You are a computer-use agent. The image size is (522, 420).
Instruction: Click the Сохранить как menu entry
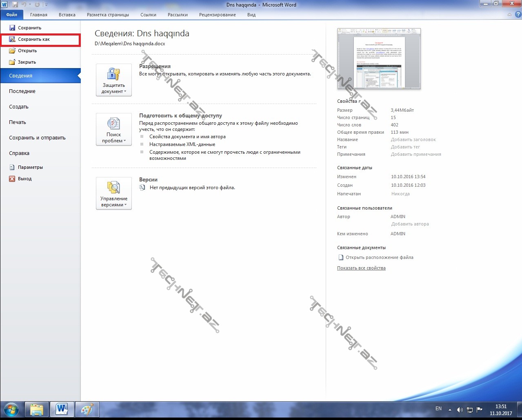(34, 40)
